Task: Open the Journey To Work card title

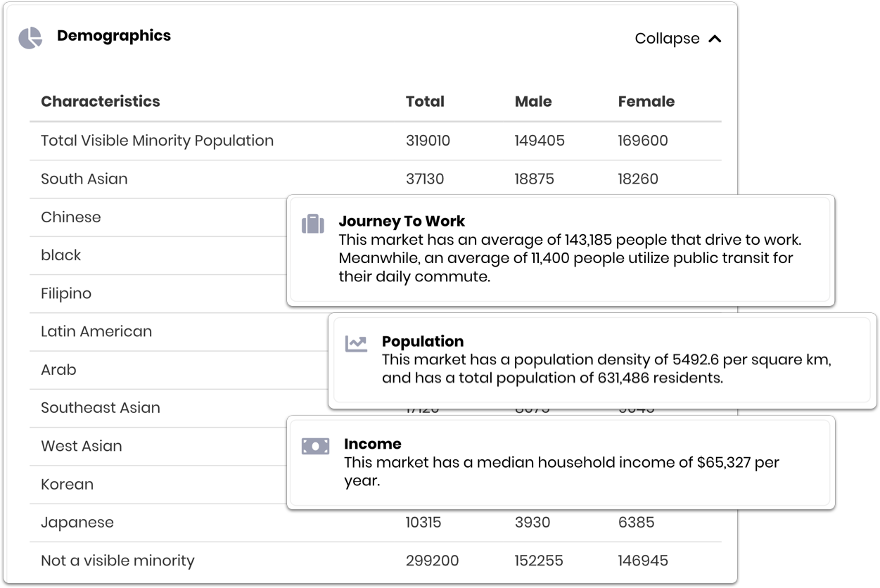Action: (x=402, y=221)
